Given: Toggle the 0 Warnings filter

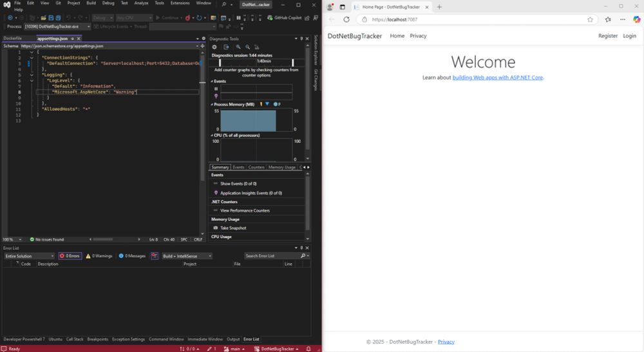Looking at the screenshot, I should pyautogui.click(x=99, y=256).
